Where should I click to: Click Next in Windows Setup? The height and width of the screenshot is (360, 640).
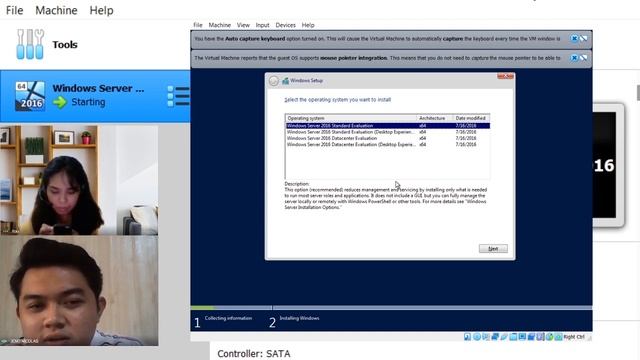coord(493,249)
